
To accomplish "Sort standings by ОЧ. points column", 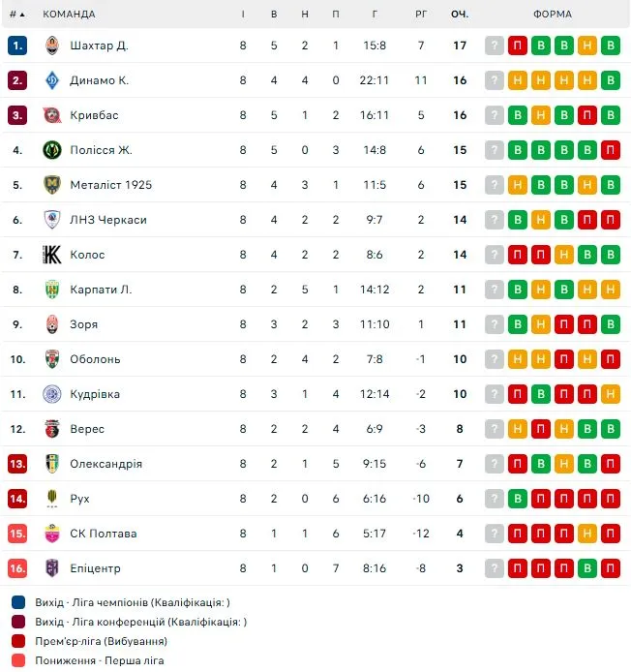I will point(460,15).
